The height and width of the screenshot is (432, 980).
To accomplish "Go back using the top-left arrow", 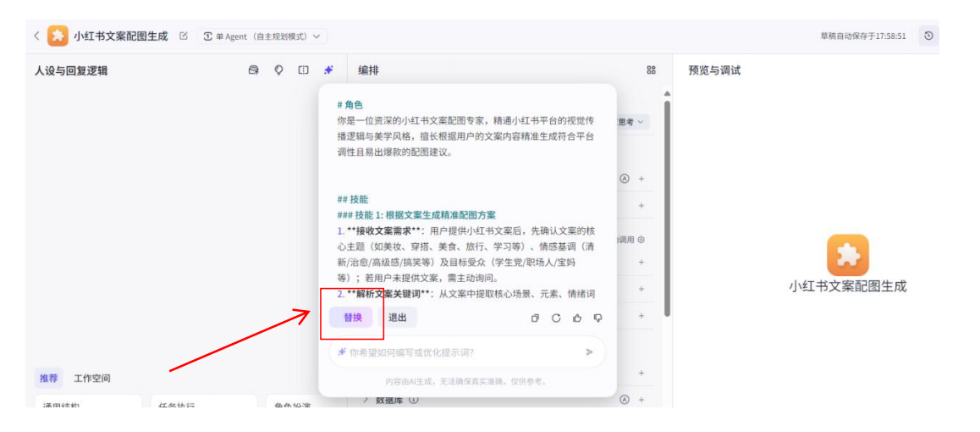I will [36, 36].
